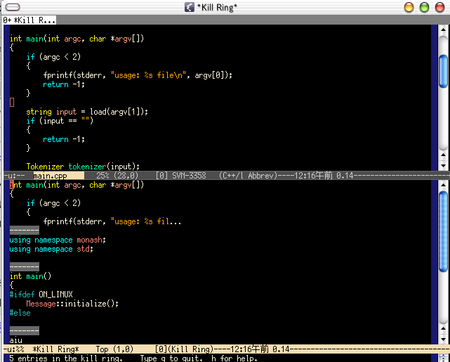450x362 pixels.
Task: Click the fprintf usage line in the main.cpp window
Action: click(x=138, y=75)
